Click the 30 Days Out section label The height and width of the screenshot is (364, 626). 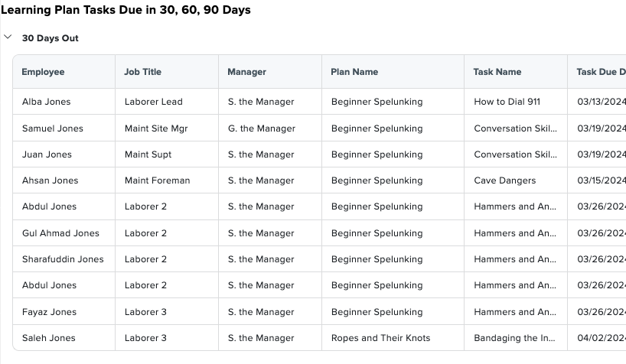(51, 38)
